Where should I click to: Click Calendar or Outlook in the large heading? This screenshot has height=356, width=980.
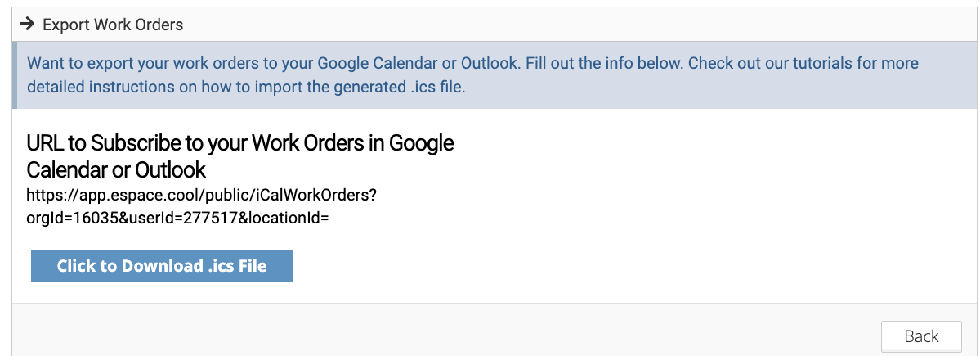coord(116,169)
